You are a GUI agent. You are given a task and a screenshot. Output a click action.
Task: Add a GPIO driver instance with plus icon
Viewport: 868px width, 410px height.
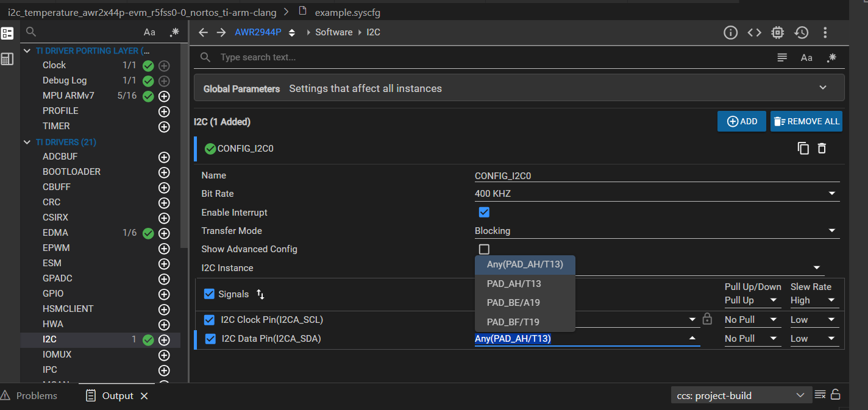pos(163,294)
